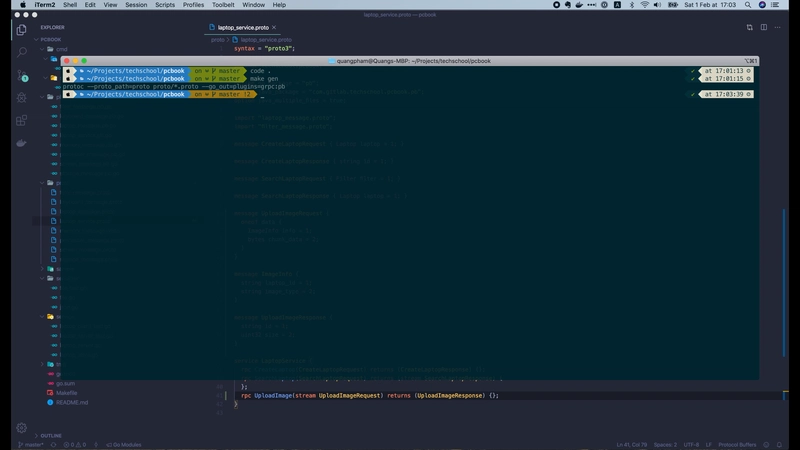
Task: Select language mode Protocol Buffers
Action: pos(737,445)
